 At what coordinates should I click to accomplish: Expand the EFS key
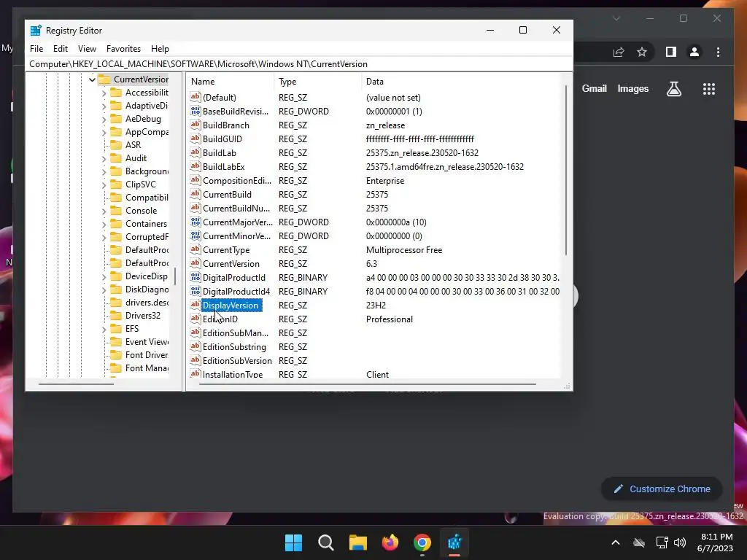(x=104, y=329)
